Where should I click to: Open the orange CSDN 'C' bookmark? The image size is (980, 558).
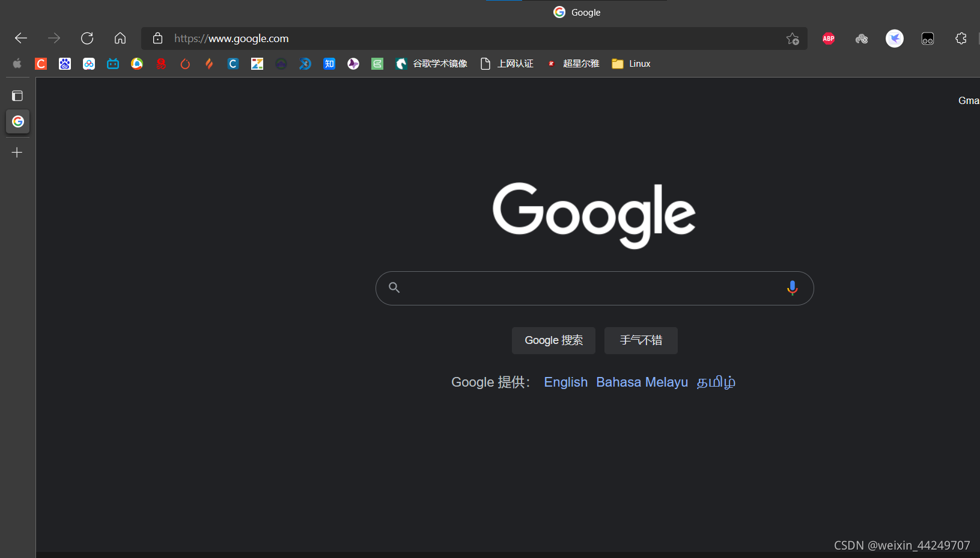coord(41,64)
